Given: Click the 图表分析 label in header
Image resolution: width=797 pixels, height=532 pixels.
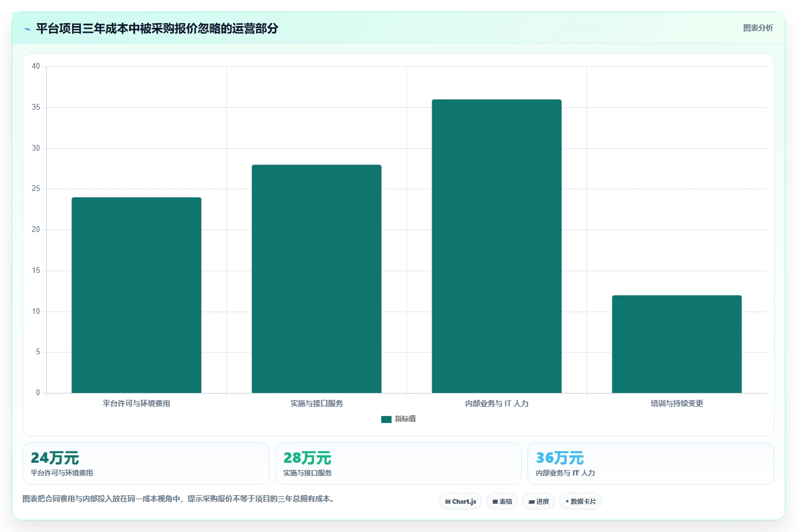Looking at the screenshot, I should coord(758,28).
